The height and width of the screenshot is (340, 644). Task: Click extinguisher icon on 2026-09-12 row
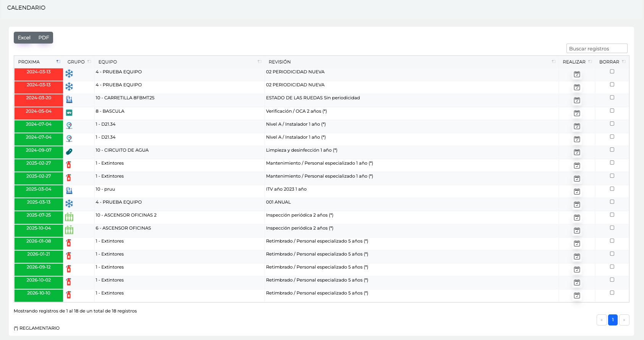(x=69, y=269)
